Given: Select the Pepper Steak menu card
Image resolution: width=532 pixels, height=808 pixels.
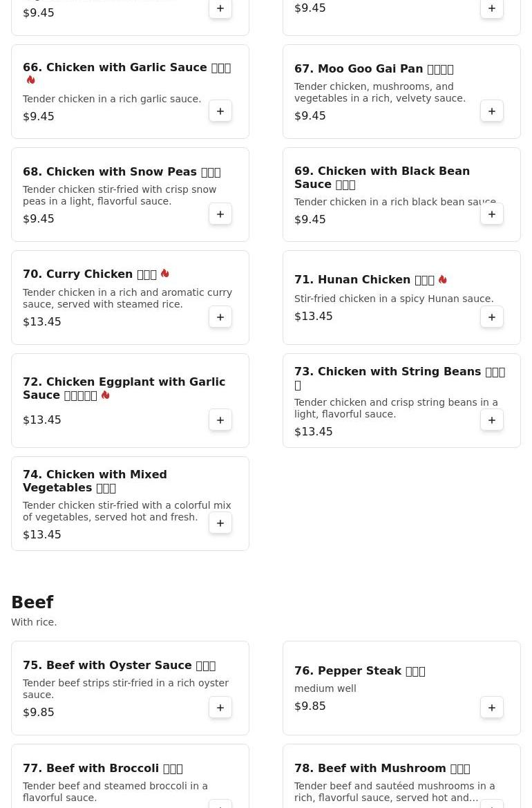Looking at the screenshot, I should coord(401,688).
